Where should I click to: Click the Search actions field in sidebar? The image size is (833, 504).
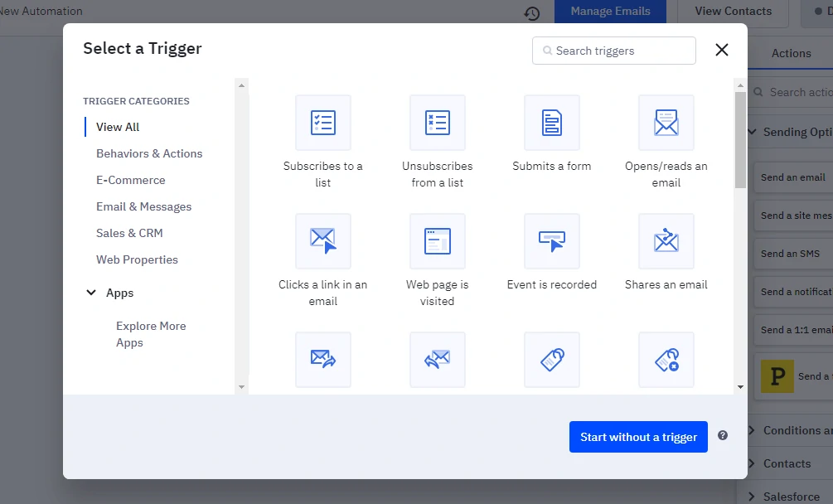click(x=792, y=92)
